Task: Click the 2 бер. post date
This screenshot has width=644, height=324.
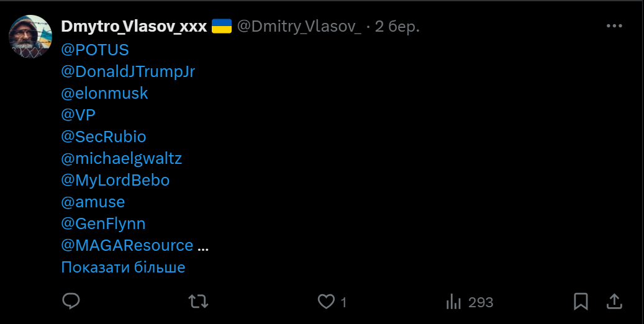Action: click(x=397, y=27)
